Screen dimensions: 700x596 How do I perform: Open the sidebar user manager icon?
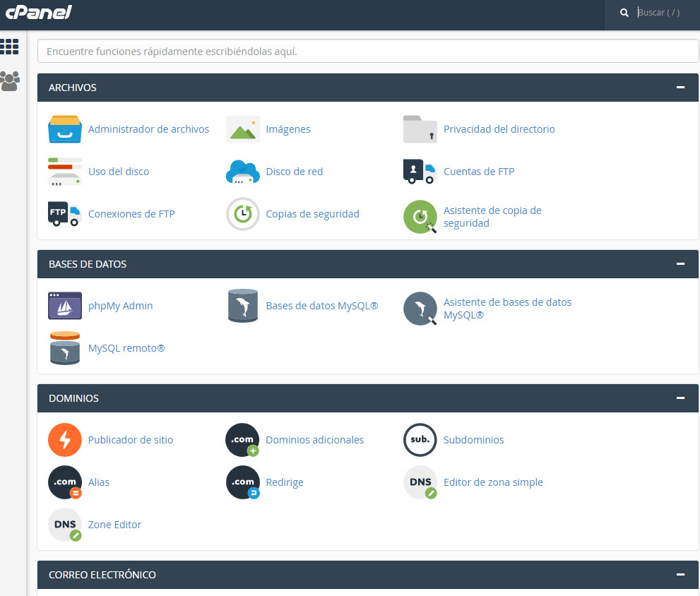click(10, 81)
